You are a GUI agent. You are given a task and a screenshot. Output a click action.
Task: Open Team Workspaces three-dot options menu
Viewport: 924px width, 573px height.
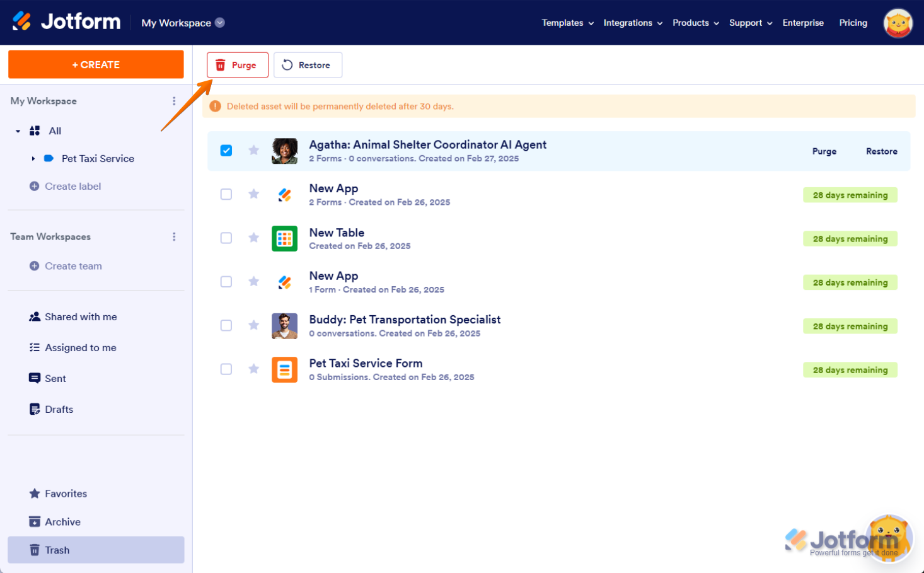pyautogui.click(x=174, y=237)
